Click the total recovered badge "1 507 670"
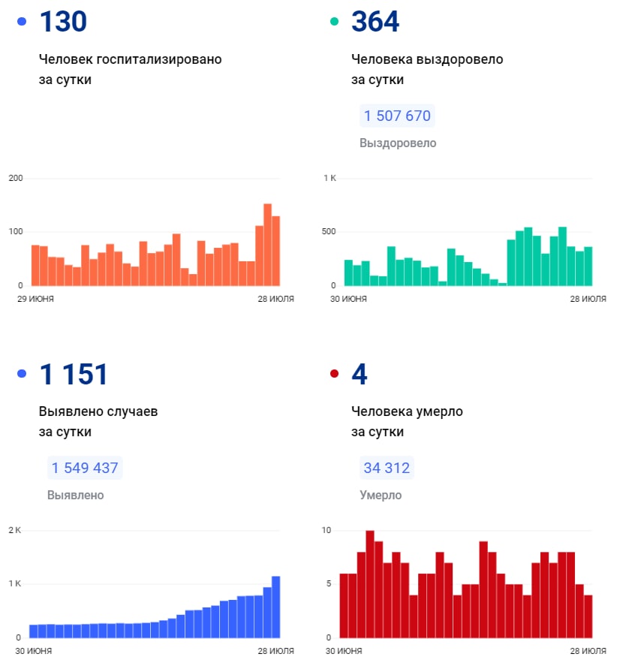623x672 pixels. (397, 116)
